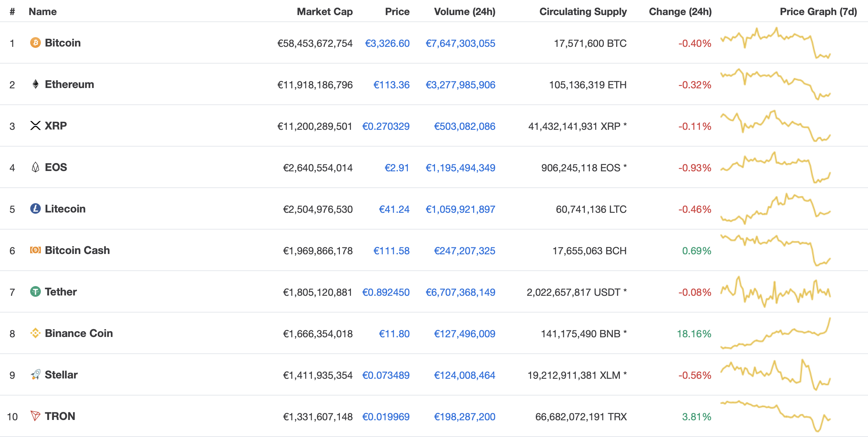868x437 pixels.
Task: Open the Bitcoin name link
Action: 63,43
